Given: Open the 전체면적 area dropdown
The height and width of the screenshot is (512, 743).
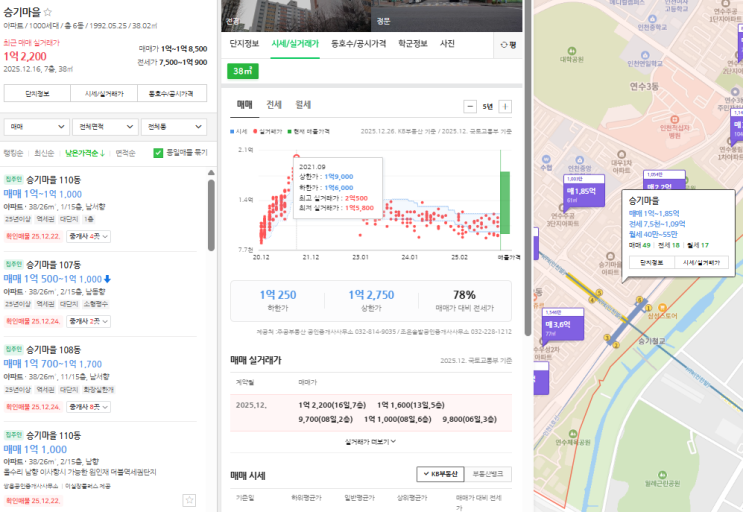Looking at the screenshot, I should point(105,127).
